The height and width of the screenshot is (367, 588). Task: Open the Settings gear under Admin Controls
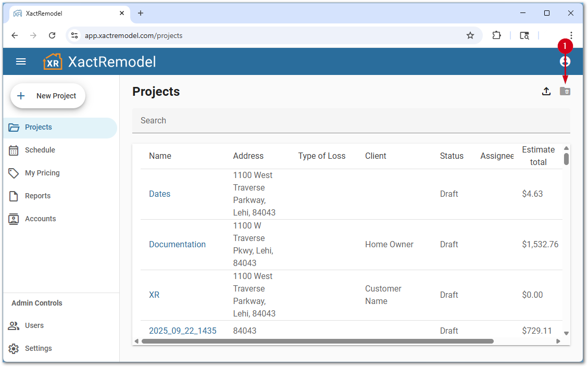pyautogui.click(x=14, y=348)
